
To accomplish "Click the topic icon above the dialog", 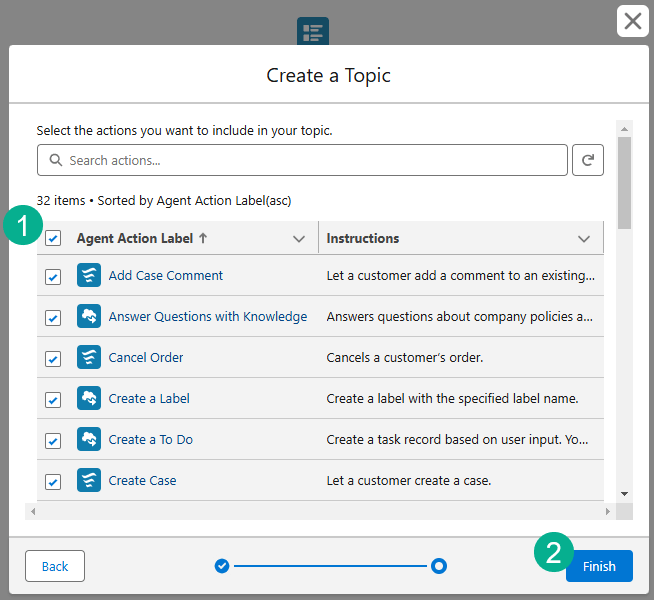I will click(x=313, y=31).
